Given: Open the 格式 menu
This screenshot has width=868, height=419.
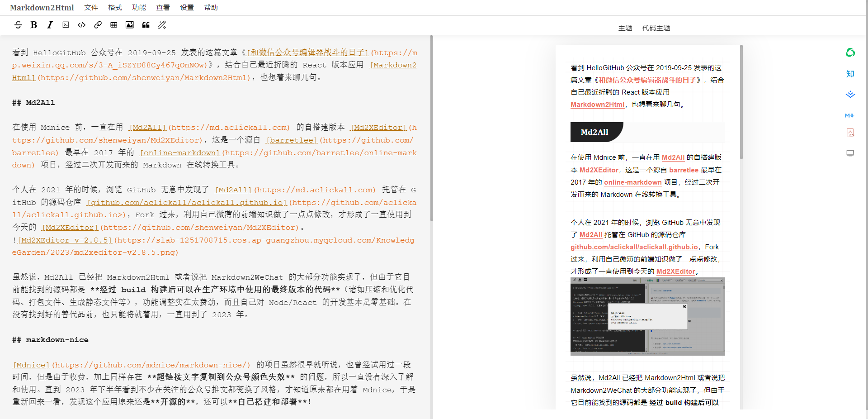Looking at the screenshot, I should point(115,8).
